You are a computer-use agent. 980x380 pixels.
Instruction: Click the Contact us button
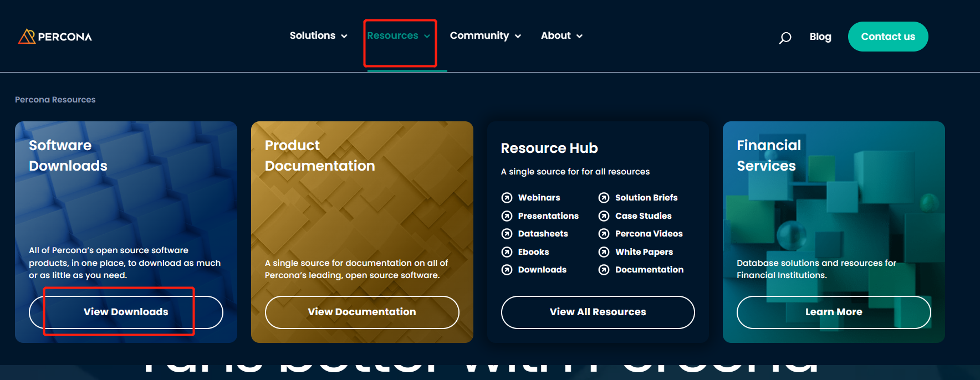click(888, 37)
